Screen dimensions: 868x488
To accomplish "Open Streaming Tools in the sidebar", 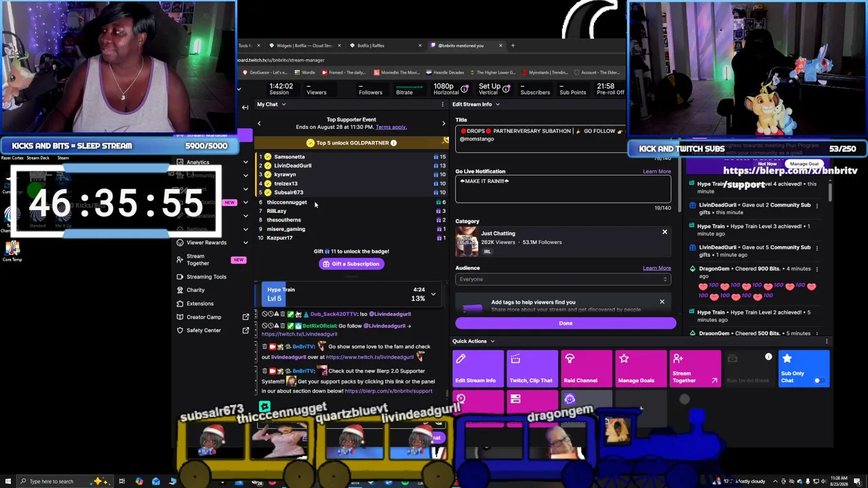I will [x=206, y=277].
